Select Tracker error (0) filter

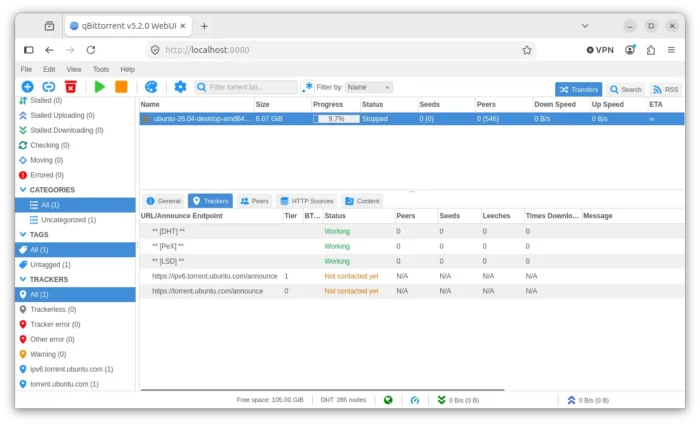click(x=75, y=324)
